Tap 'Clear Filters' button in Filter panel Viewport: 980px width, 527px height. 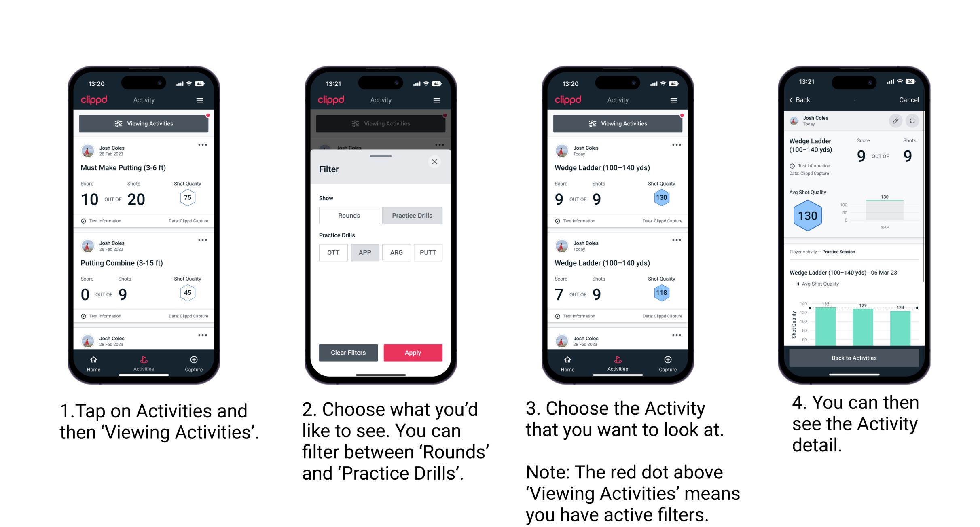348,352
